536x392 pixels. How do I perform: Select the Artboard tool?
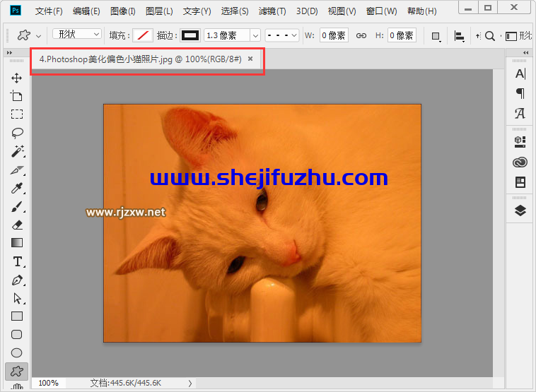click(x=16, y=96)
